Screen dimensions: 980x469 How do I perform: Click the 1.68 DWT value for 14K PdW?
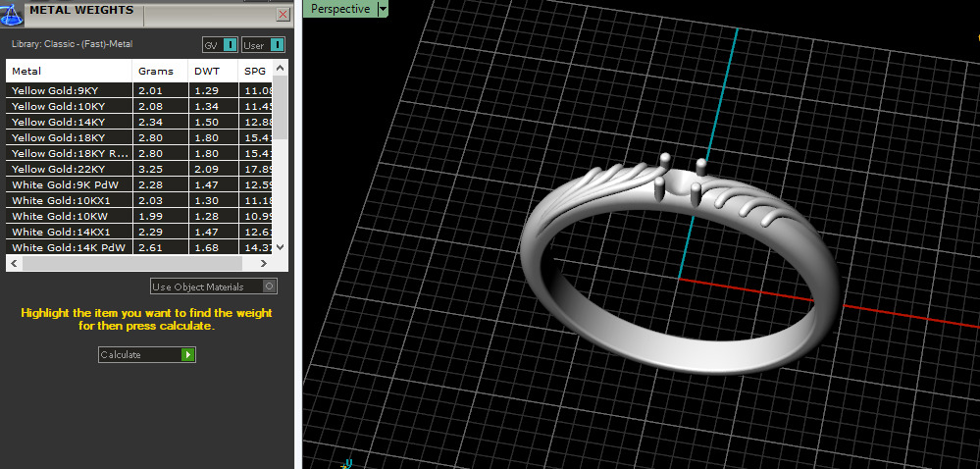[206, 247]
